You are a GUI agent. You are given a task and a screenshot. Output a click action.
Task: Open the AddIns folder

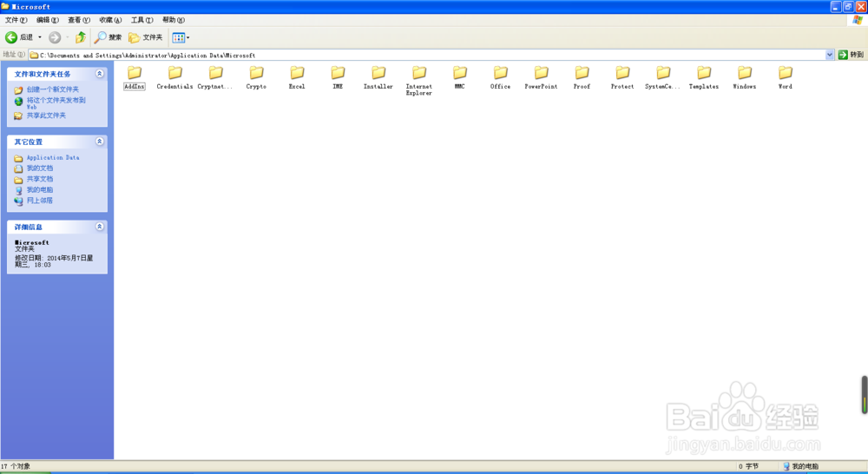135,78
